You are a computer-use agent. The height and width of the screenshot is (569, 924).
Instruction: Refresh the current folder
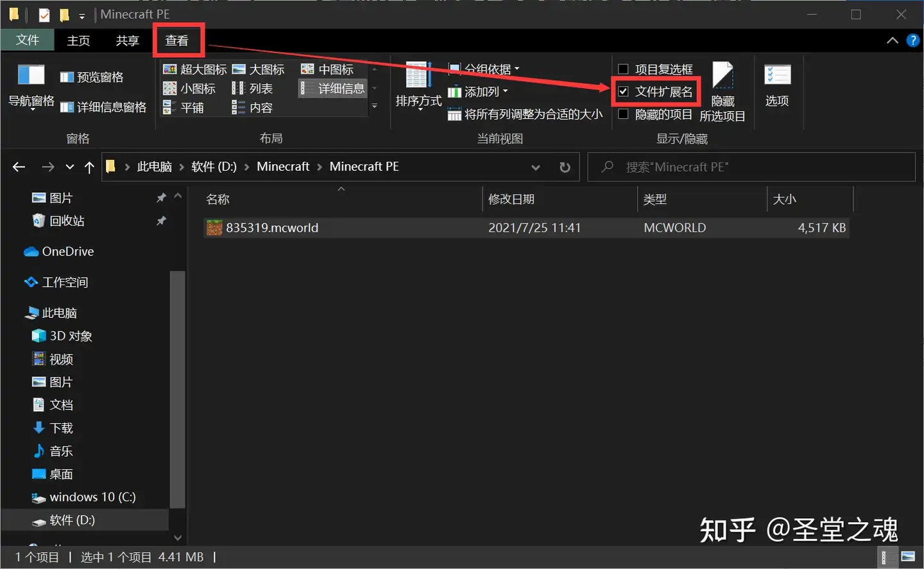[565, 167]
